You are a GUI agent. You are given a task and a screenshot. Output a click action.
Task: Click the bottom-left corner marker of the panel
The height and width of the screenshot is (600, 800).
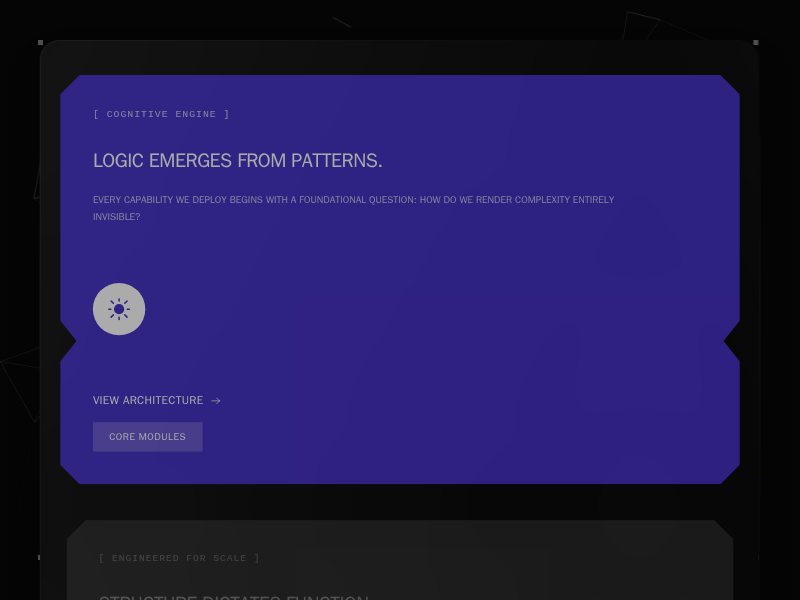point(40,557)
